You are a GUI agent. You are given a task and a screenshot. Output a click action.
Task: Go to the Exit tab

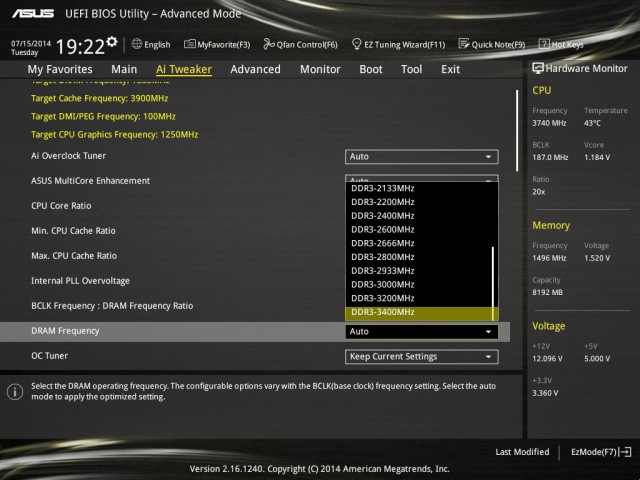(x=451, y=69)
